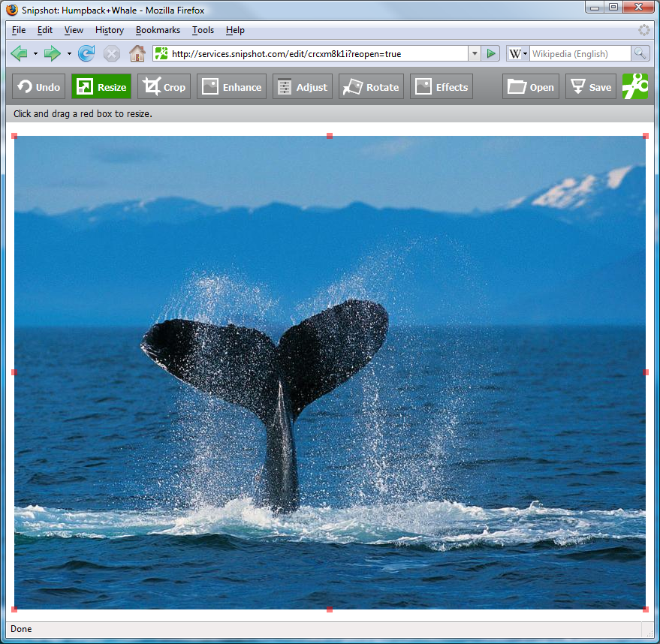Select the Crop tool
Image resolution: width=660 pixels, height=644 pixels.
tap(164, 87)
